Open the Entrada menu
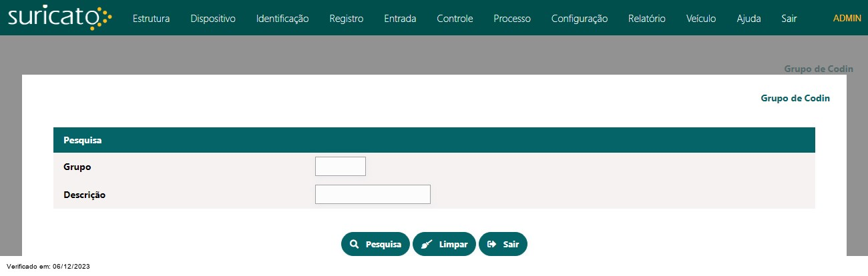Image resolution: width=868 pixels, height=276 pixels. [400, 19]
